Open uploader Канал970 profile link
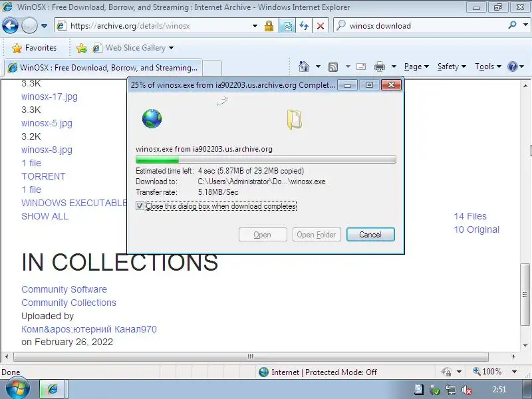 click(x=89, y=329)
